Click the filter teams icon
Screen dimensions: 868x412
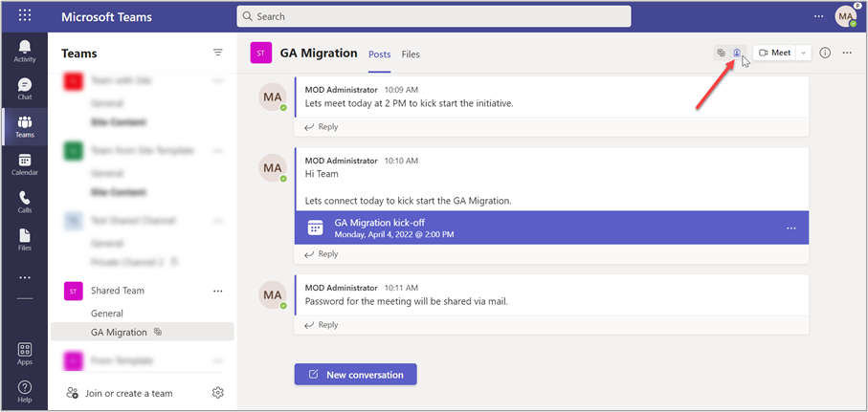click(x=218, y=53)
